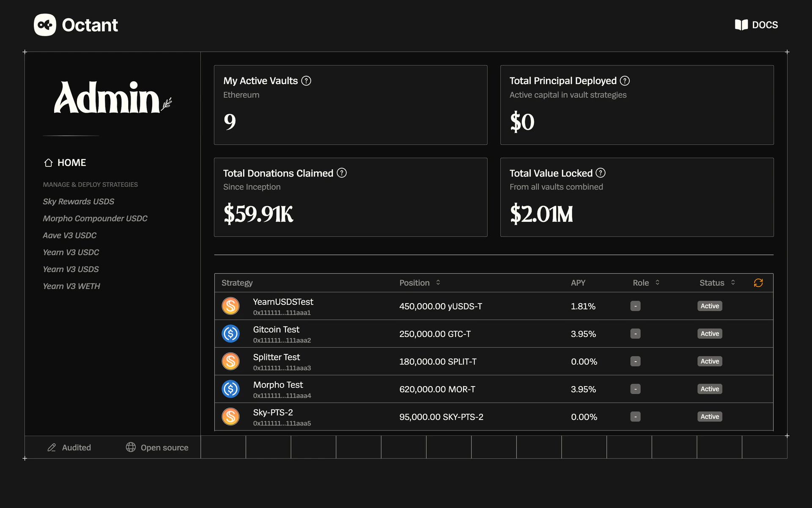812x508 pixels.
Task: Refresh the strategy table with orange icon
Action: pyautogui.click(x=758, y=283)
